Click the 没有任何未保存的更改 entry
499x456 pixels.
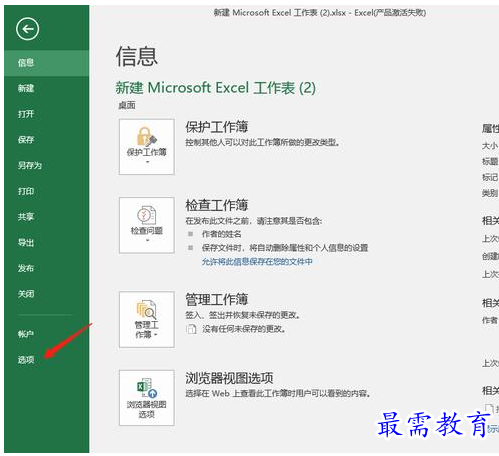(x=244, y=329)
